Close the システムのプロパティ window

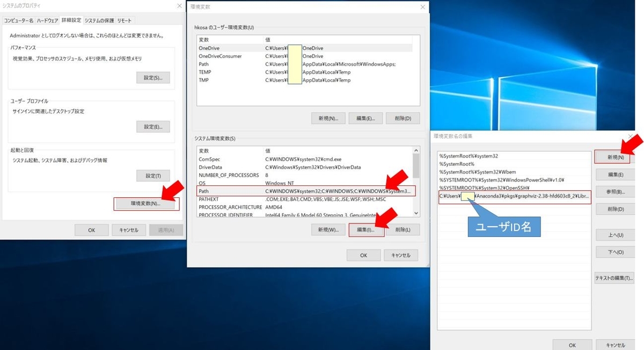(x=179, y=6)
